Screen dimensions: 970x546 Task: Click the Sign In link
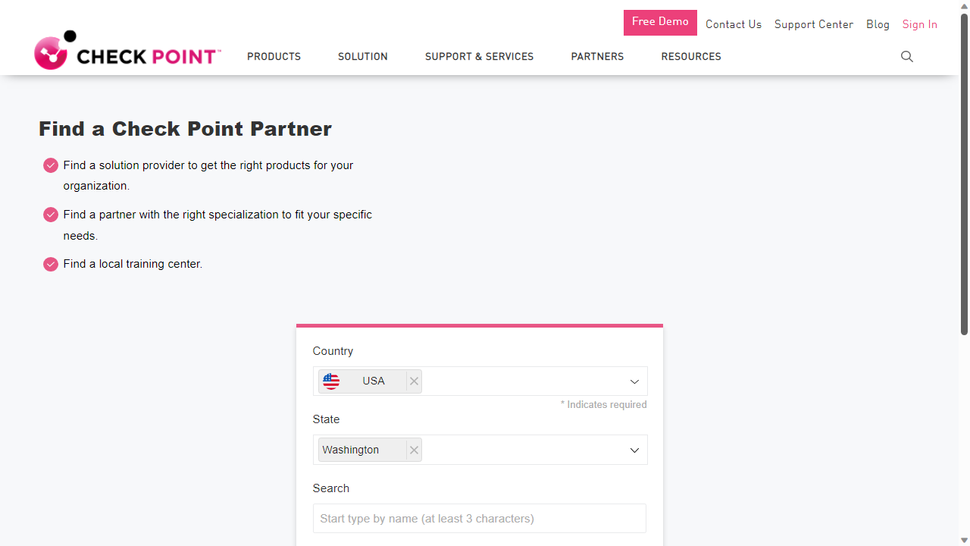[x=919, y=24]
